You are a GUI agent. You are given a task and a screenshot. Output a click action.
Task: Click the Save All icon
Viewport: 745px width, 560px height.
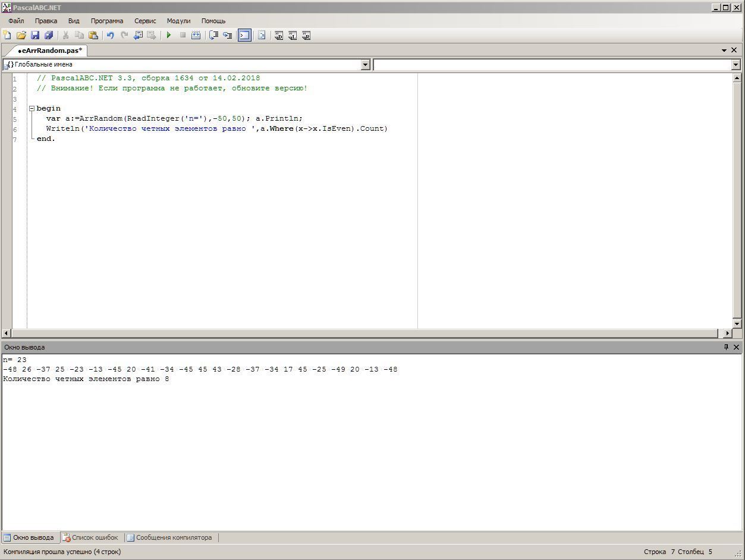pyautogui.click(x=49, y=36)
